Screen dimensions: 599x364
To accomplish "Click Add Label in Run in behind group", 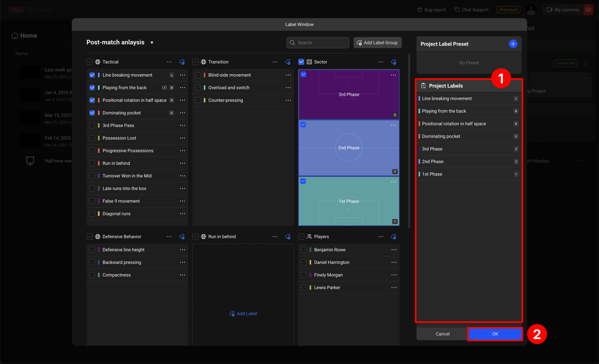I will (x=243, y=314).
